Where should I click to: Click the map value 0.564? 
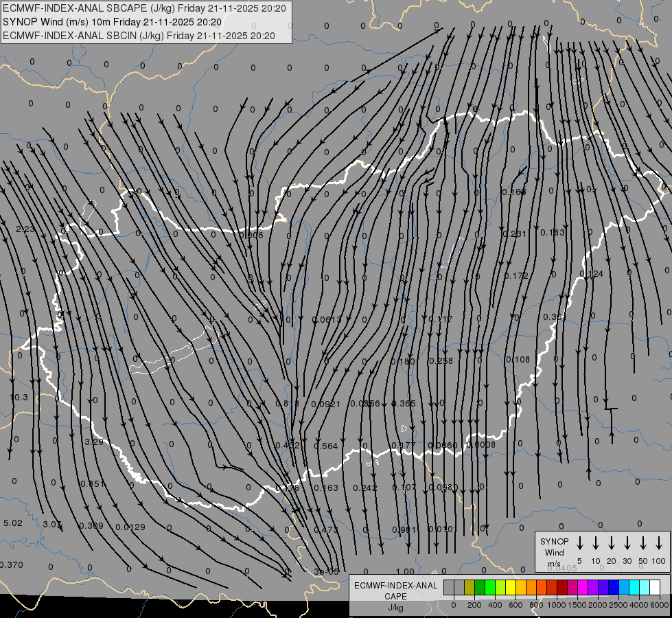point(326,446)
